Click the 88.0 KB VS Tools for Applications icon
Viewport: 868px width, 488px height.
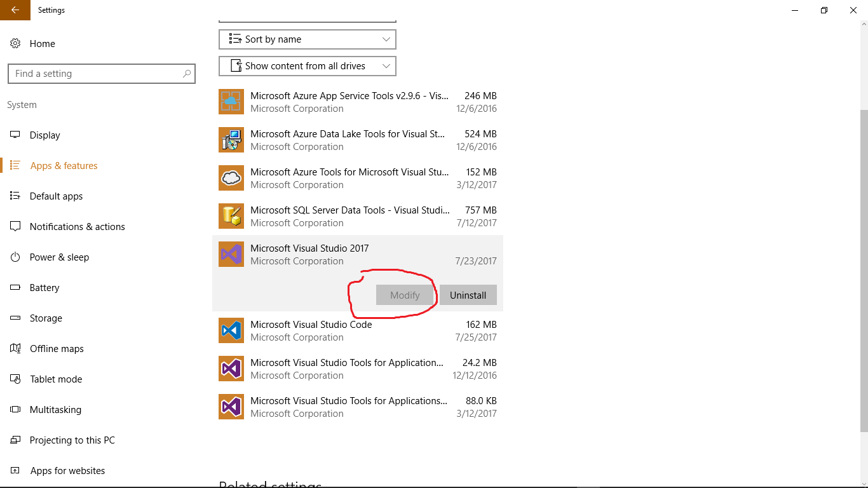pos(231,407)
